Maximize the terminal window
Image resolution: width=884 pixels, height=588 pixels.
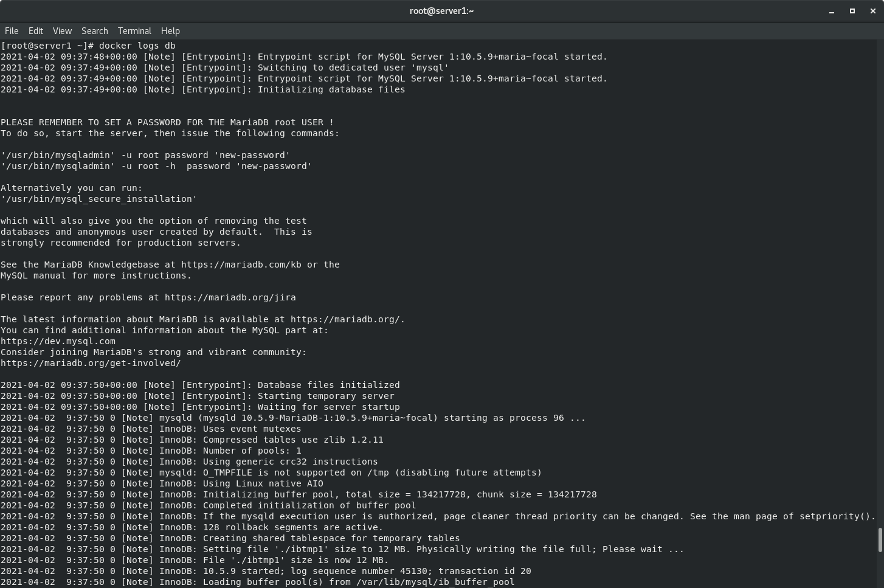852,11
